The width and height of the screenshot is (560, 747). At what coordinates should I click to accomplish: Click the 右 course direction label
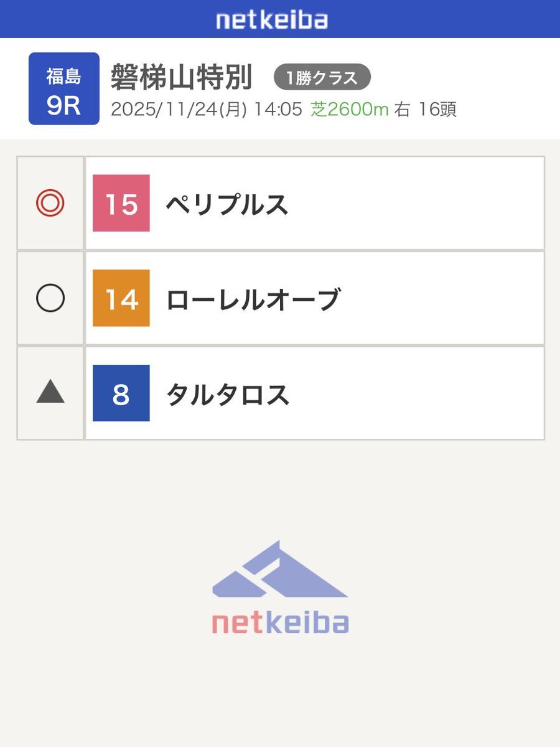pyautogui.click(x=403, y=110)
